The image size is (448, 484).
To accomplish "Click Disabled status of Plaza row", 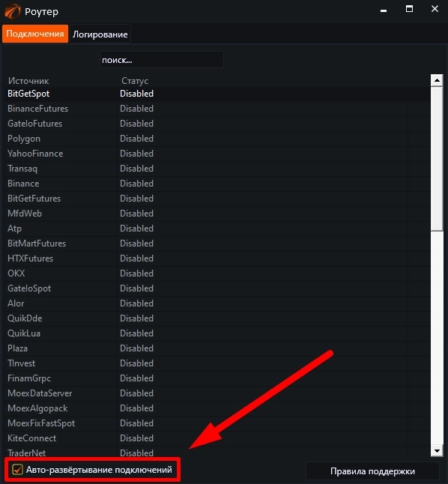I will click(136, 348).
